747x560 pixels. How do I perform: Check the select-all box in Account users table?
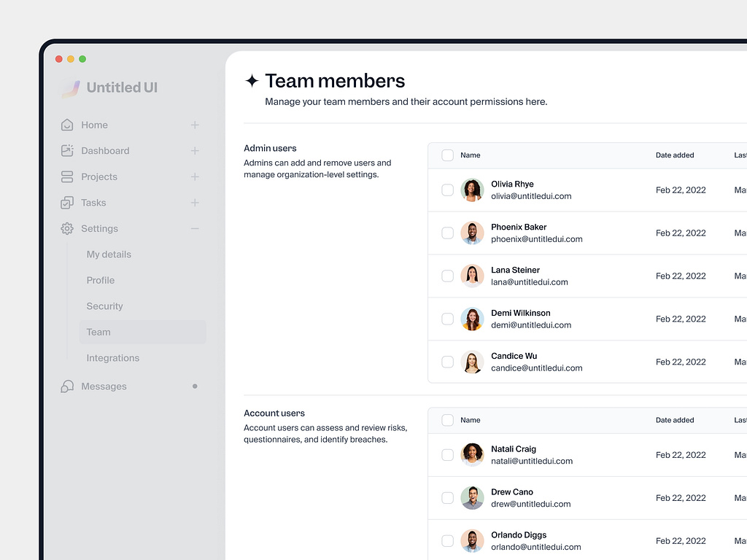click(x=447, y=420)
